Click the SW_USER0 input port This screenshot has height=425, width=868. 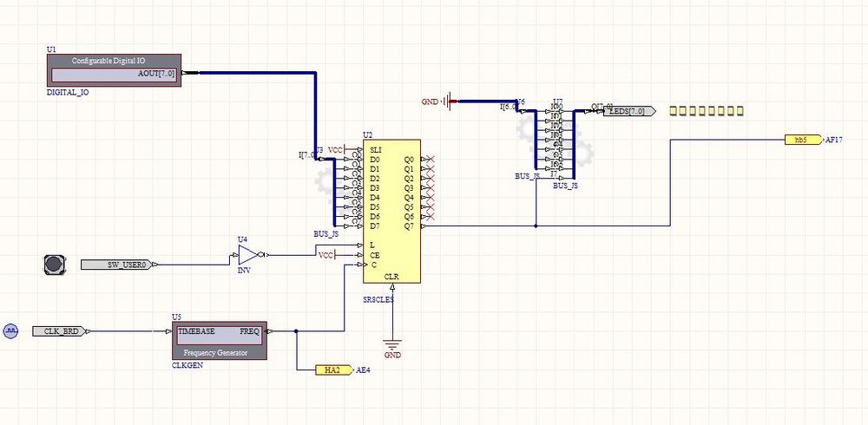point(121,264)
